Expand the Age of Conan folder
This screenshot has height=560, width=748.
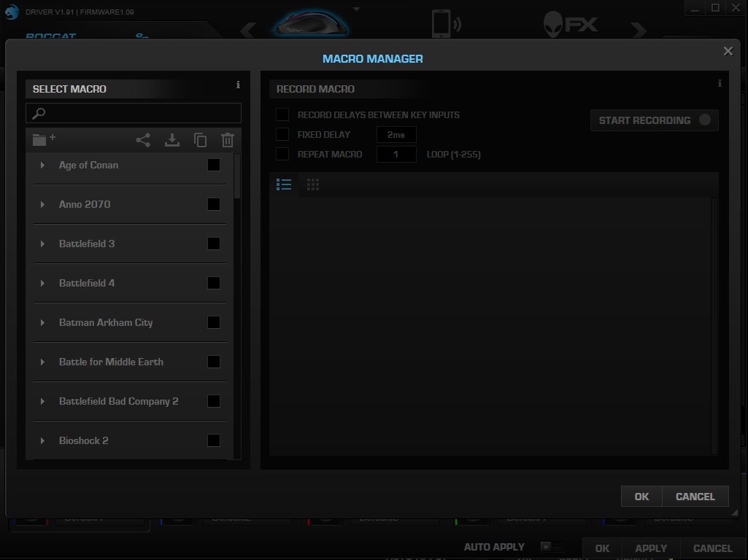point(42,166)
